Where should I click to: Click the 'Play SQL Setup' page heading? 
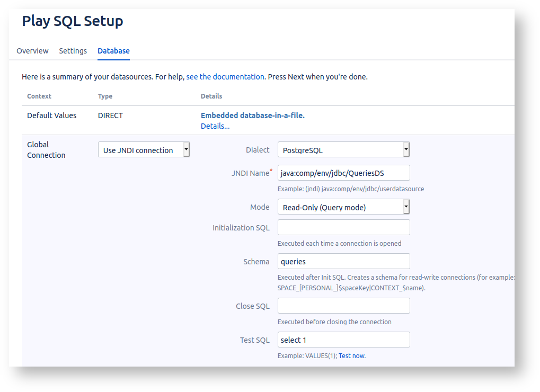click(x=72, y=21)
